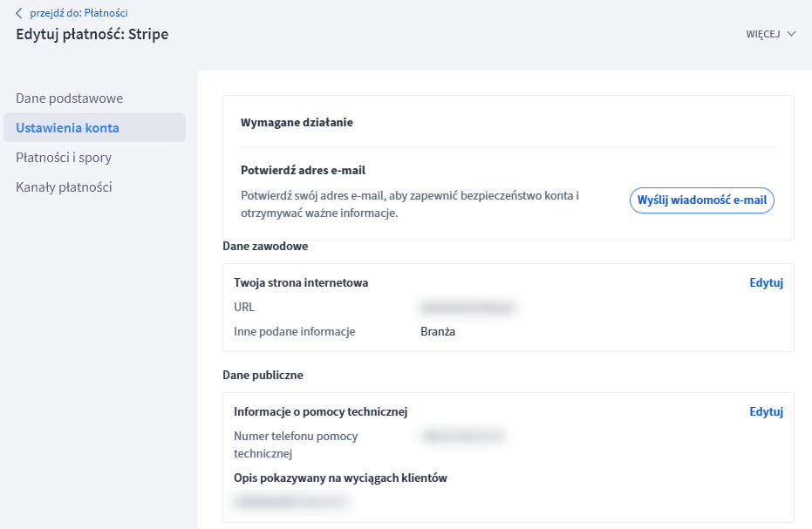The height and width of the screenshot is (529, 812).
Task: Switch to Płatności i spory
Action: (64, 158)
